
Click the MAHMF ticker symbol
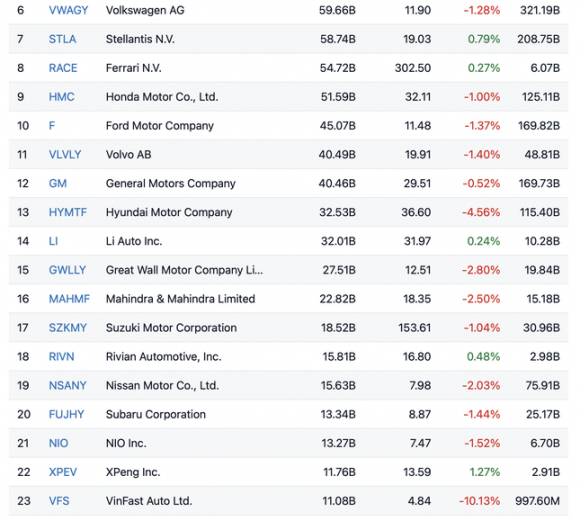click(69, 299)
